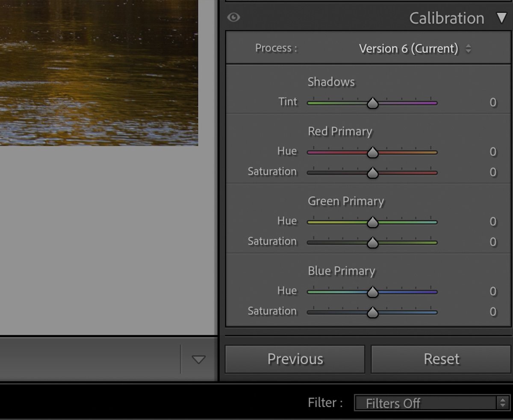Expand the small triangle above the filmstrip
Image resolution: width=513 pixels, height=420 pixels.
click(x=198, y=360)
